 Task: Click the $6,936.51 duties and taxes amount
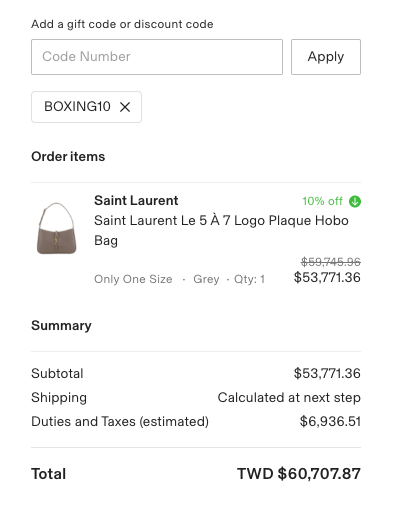(330, 422)
